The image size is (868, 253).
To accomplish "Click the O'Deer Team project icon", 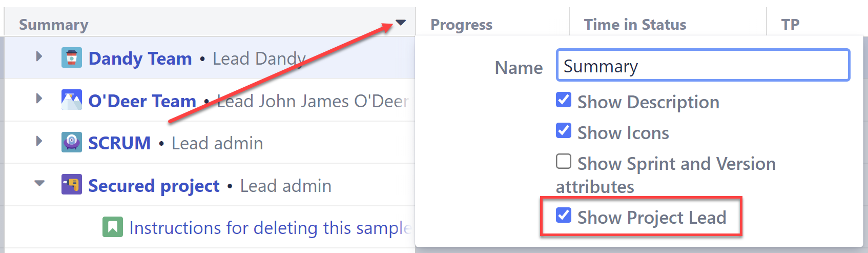I will tap(71, 101).
